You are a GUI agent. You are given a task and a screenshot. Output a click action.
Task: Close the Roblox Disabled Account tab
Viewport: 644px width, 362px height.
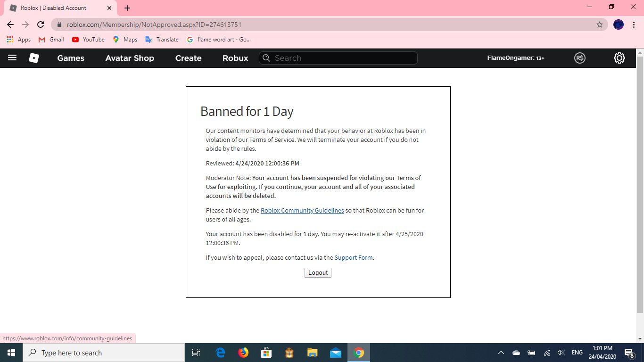point(109,8)
